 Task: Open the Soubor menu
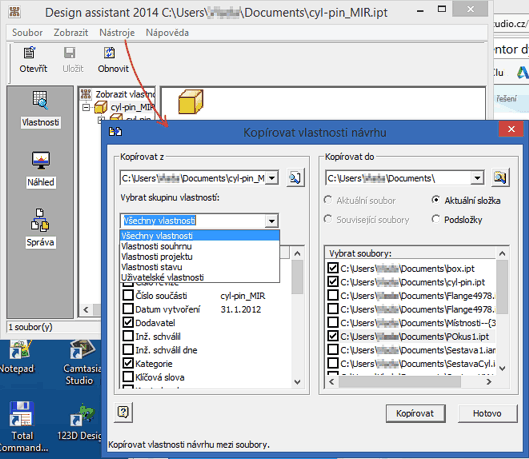tap(27, 33)
